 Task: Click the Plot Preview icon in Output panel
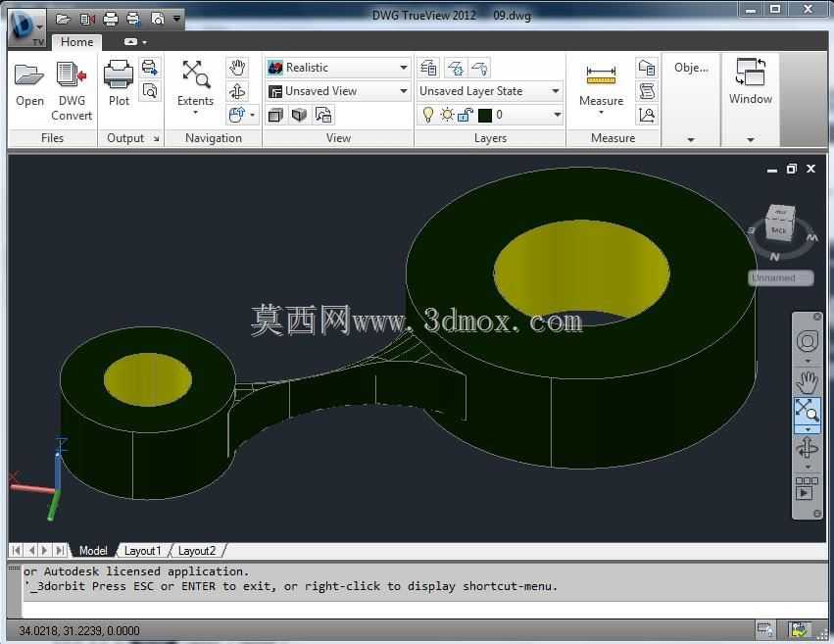(150, 91)
